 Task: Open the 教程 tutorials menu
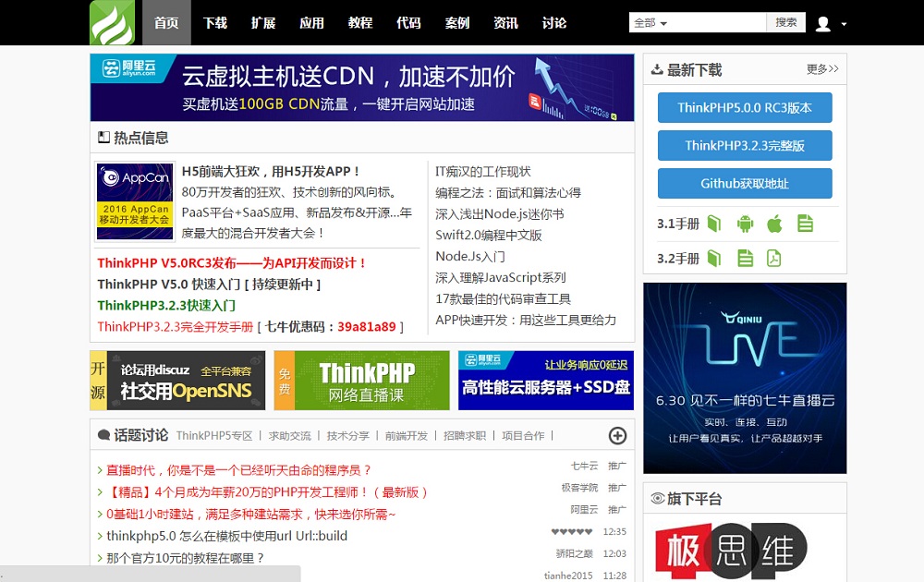[360, 22]
